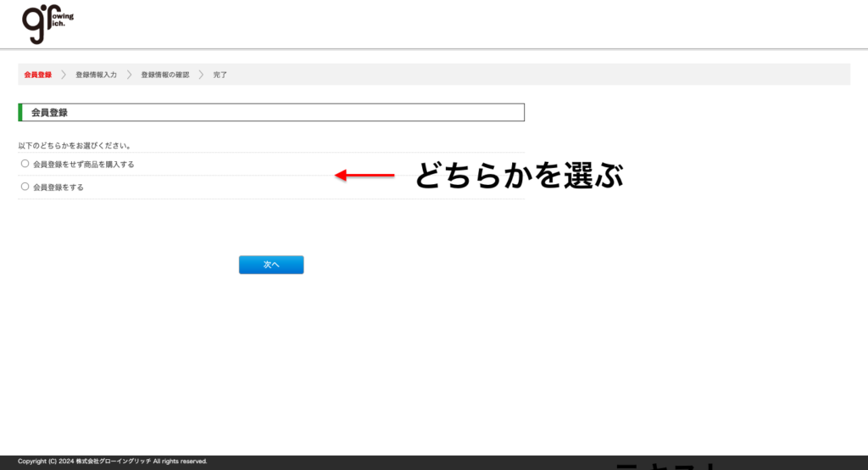Select the 会員登録をせず商品を購入する radio button
868x470 pixels.
click(x=25, y=164)
